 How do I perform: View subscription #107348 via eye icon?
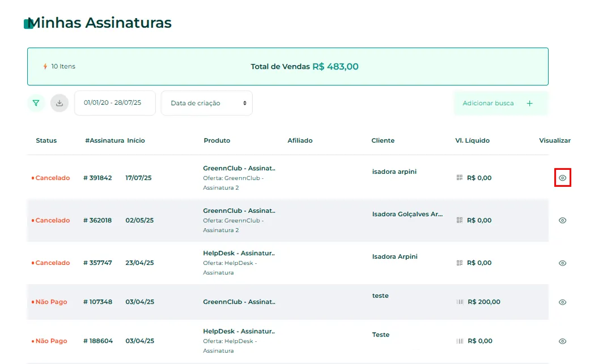click(x=563, y=302)
